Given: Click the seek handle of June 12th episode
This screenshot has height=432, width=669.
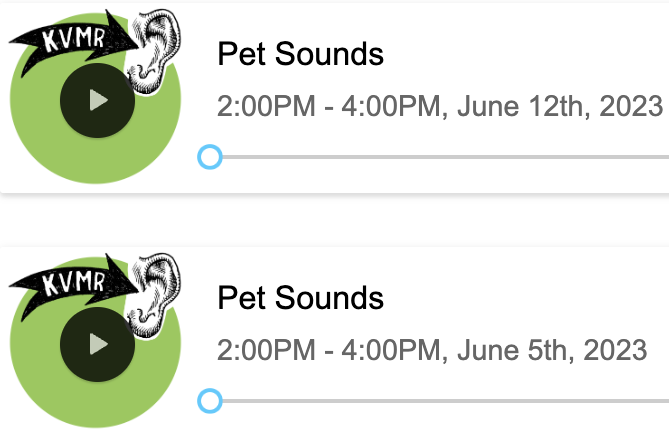Looking at the screenshot, I should 209,157.
